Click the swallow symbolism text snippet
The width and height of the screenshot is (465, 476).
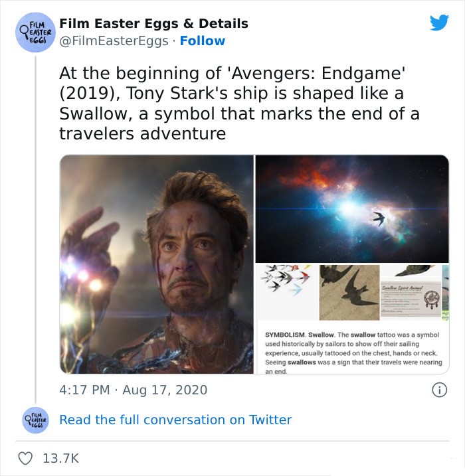353,353
